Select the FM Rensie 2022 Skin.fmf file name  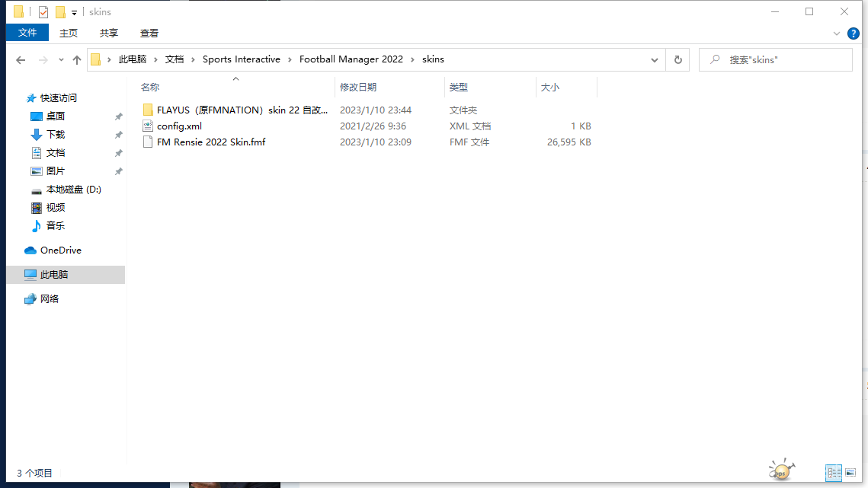pyautogui.click(x=211, y=142)
